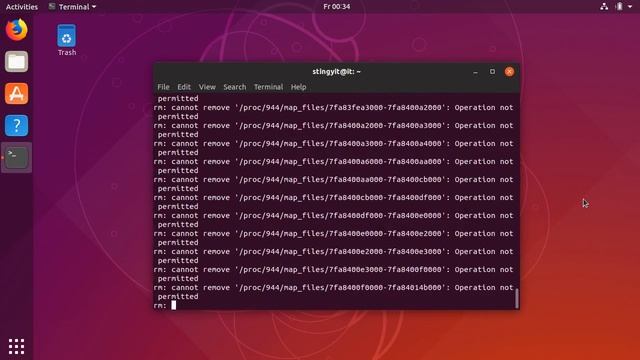Image resolution: width=640 pixels, height=360 pixels.
Task: Click the line ending 7fa8400e0000-7fa8400e2000
Action: pyautogui.click(x=333, y=233)
